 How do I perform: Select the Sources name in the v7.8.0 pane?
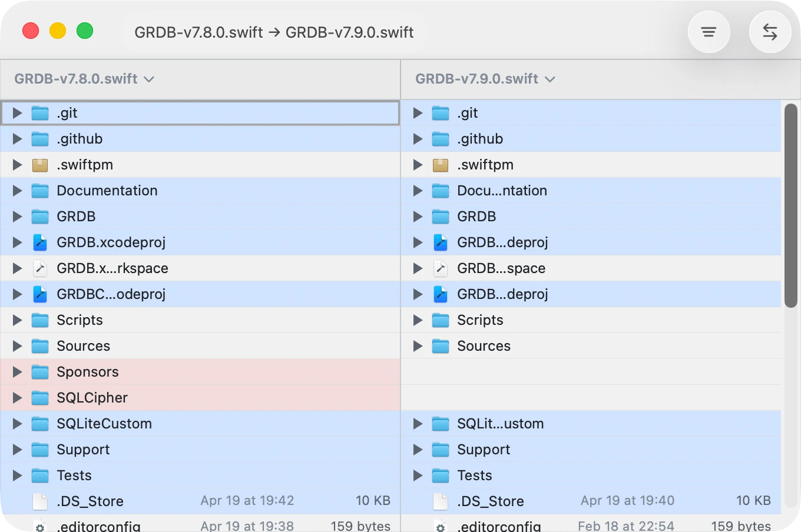(84, 346)
